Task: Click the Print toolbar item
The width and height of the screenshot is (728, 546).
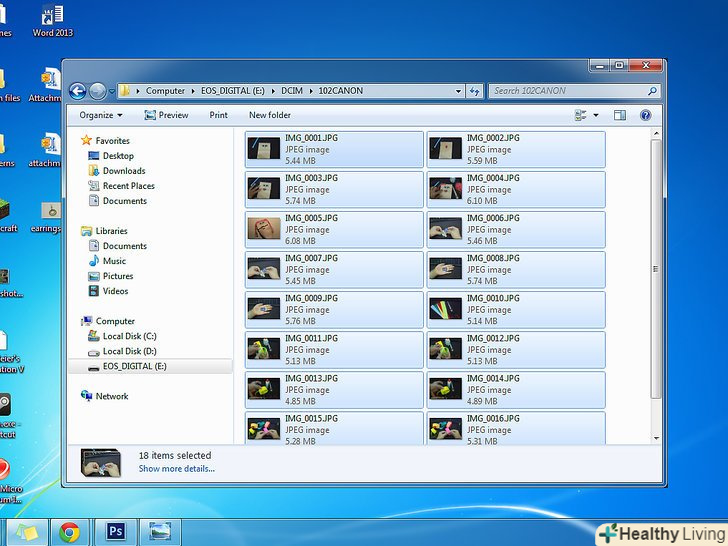Action: pyautogui.click(x=218, y=115)
